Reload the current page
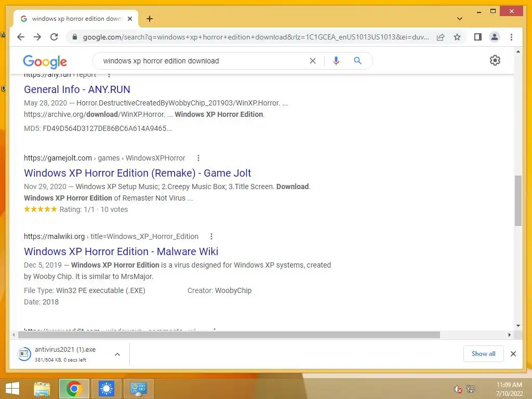 [54, 37]
